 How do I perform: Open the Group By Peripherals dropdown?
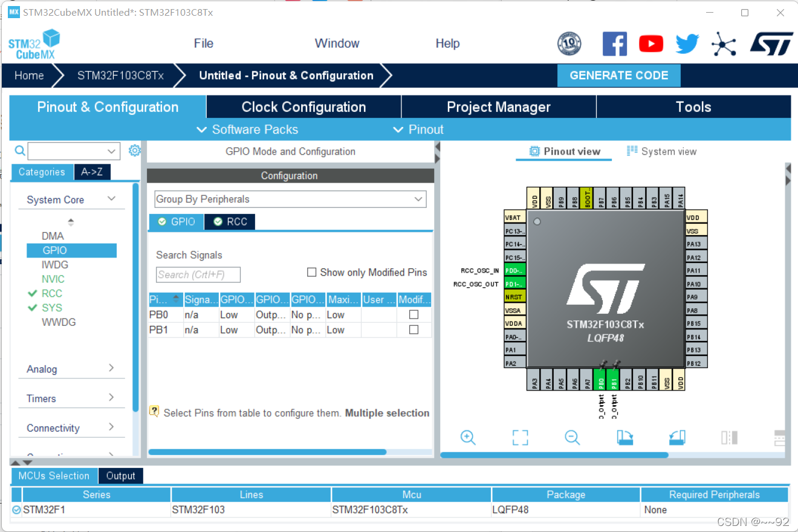290,199
